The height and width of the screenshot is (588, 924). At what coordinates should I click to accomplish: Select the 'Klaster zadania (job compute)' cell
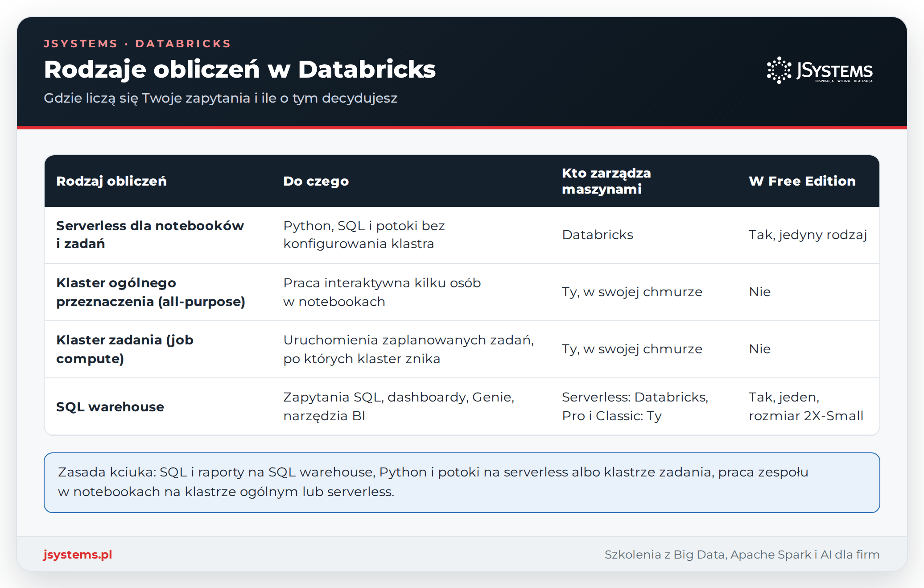125,349
